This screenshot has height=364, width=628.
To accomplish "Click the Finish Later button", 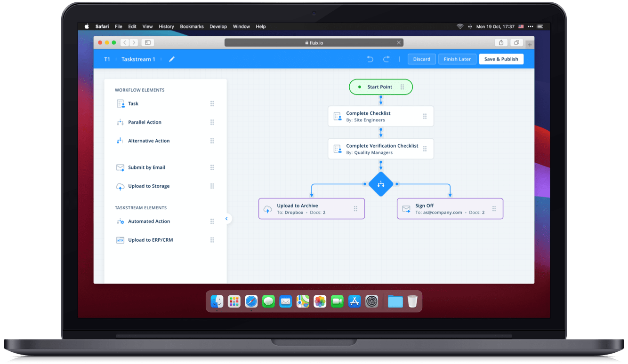I will 457,59.
